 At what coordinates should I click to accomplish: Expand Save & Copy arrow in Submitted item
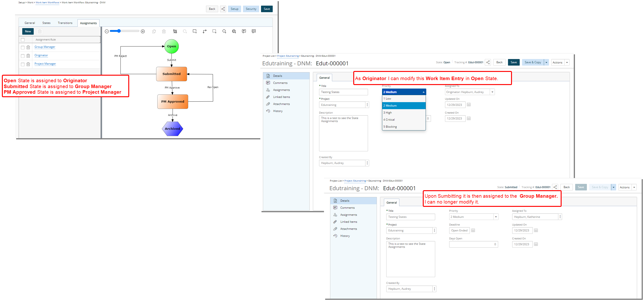point(613,187)
